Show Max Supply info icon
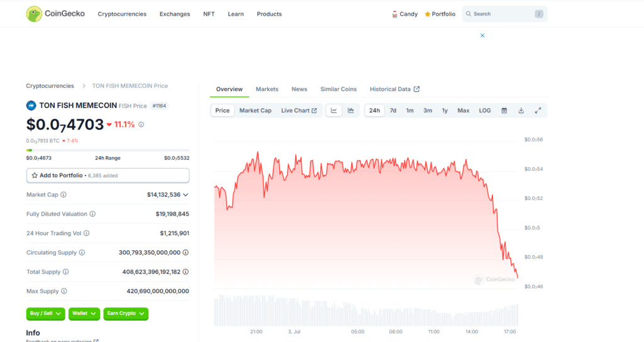644x342 pixels. [x=64, y=291]
